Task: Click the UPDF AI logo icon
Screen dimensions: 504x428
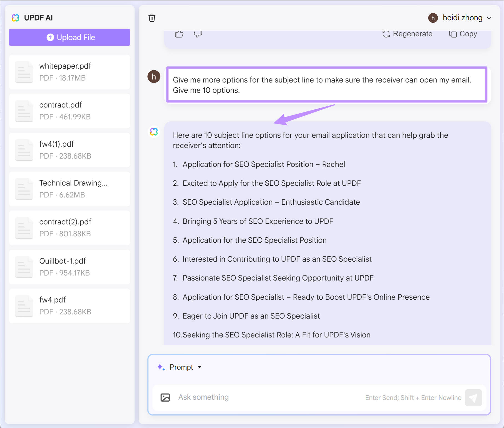Action: pyautogui.click(x=16, y=17)
